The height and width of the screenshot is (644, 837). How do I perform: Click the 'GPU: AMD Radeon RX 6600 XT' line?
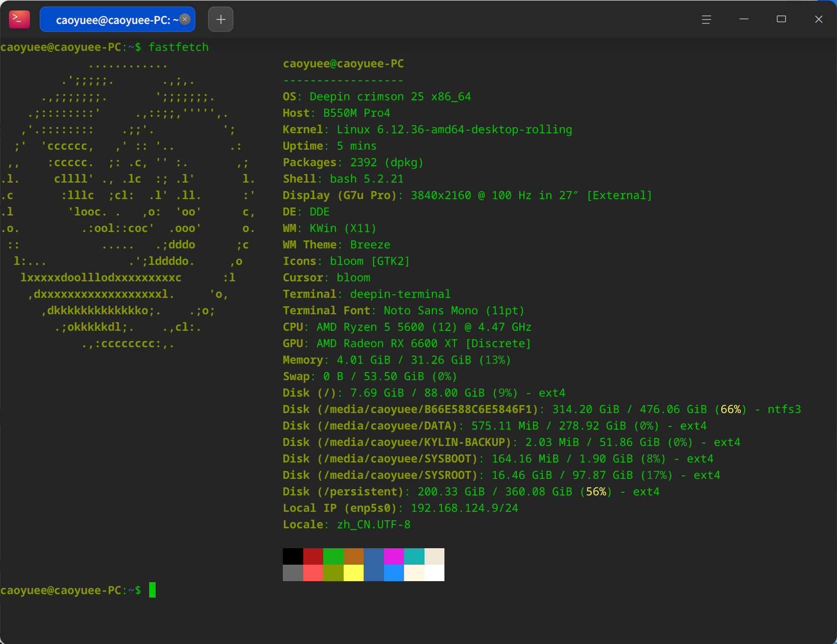coord(407,344)
